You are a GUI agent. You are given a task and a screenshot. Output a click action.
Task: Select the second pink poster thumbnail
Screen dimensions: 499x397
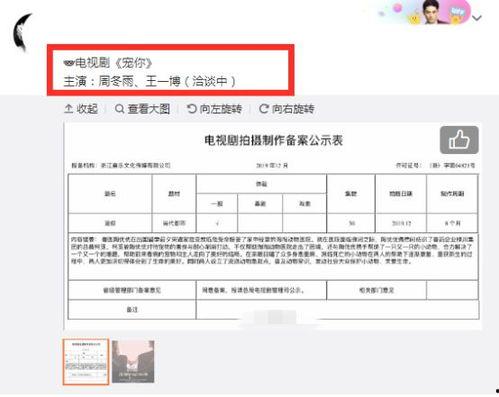(133, 362)
